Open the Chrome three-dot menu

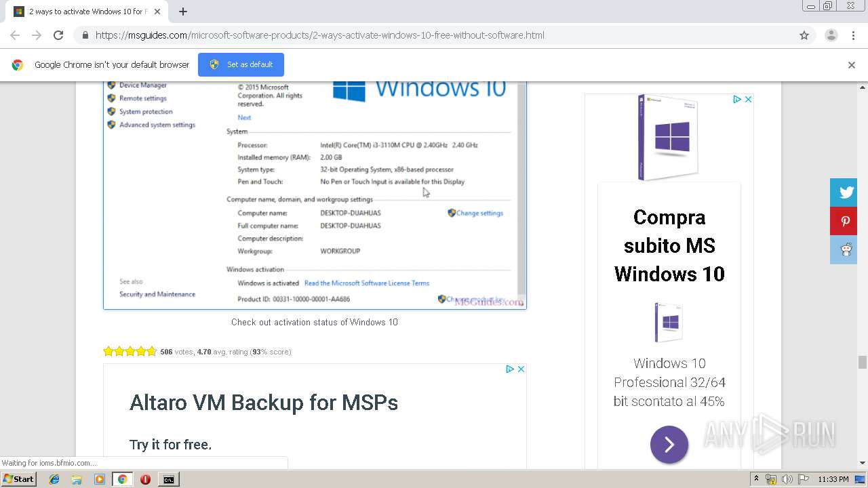[x=853, y=35]
